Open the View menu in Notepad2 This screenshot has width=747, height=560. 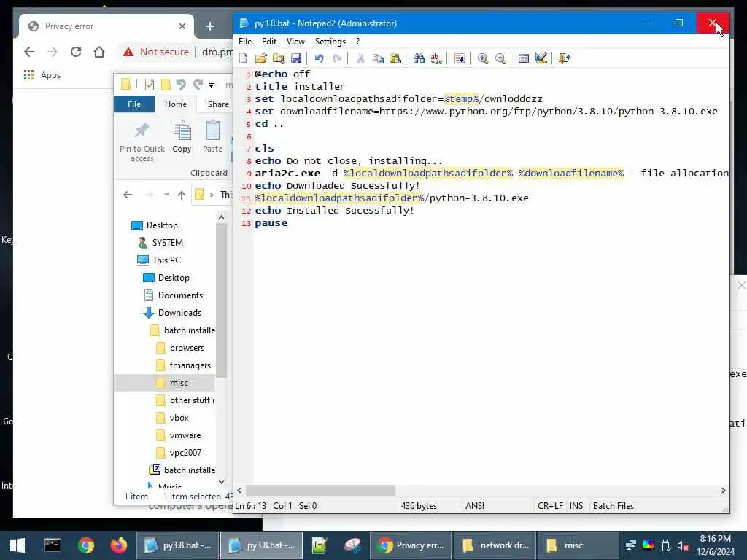tap(295, 42)
